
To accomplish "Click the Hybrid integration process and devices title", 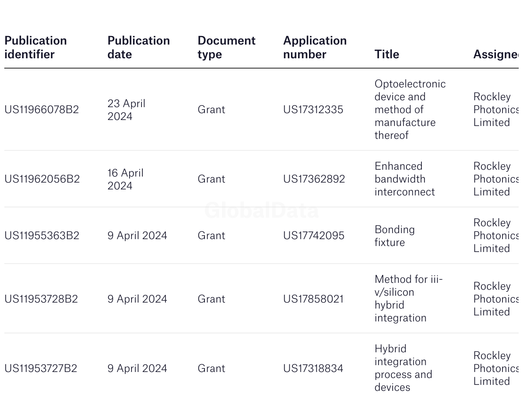I will 403,368.
